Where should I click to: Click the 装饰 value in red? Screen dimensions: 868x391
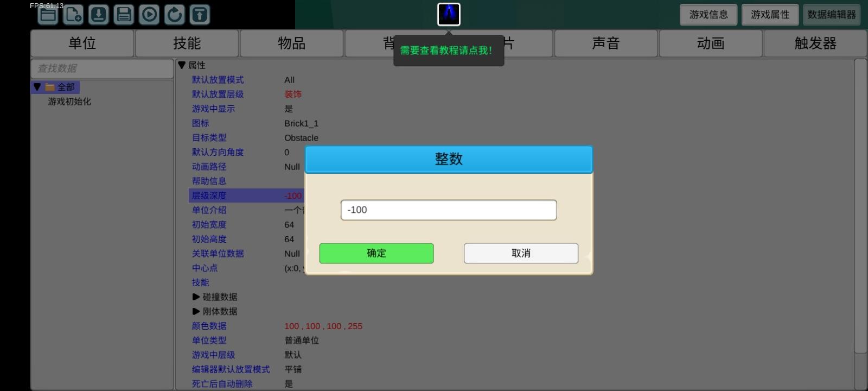[293, 94]
